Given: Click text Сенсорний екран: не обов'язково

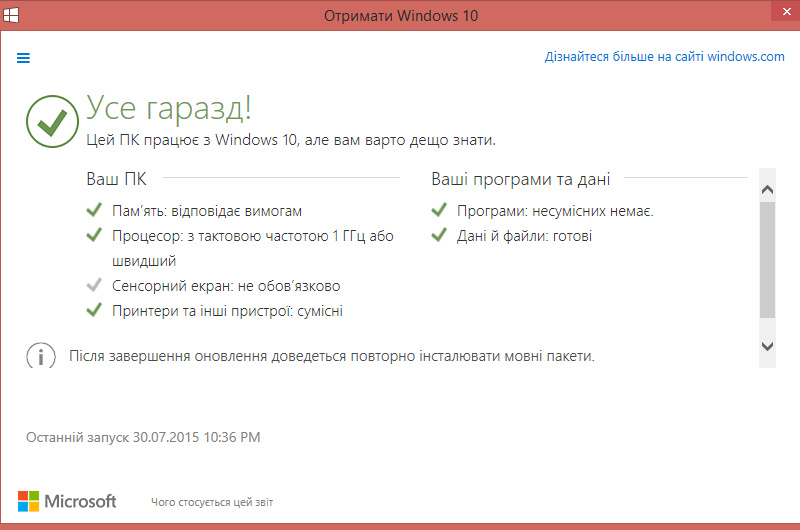Looking at the screenshot, I should coord(226,286).
